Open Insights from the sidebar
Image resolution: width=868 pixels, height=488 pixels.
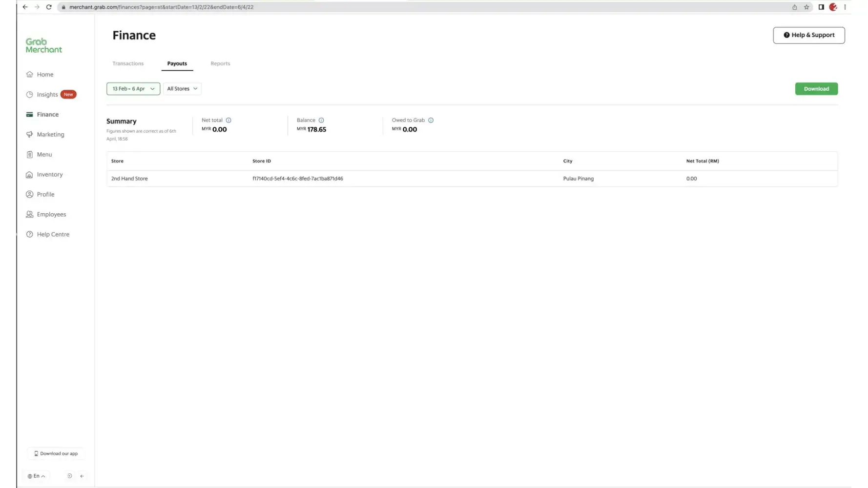click(47, 95)
